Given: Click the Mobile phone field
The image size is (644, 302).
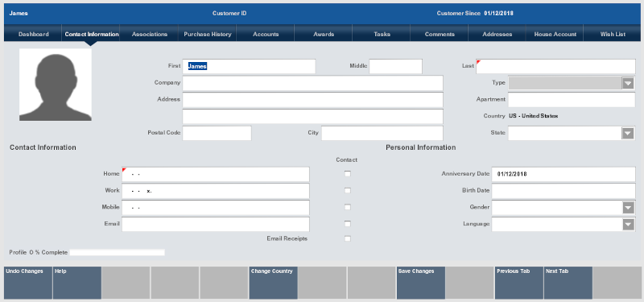Looking at the screenshot, I should click(216, 208).
